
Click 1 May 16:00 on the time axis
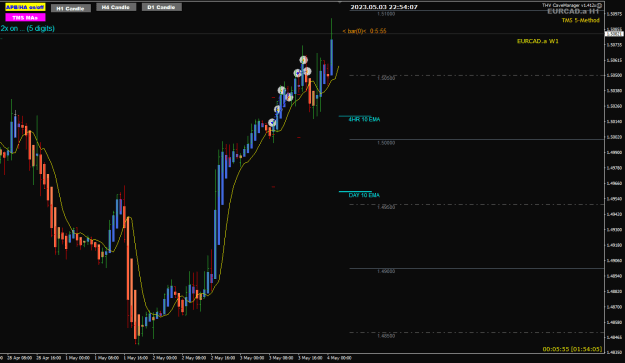click(136, 358)
